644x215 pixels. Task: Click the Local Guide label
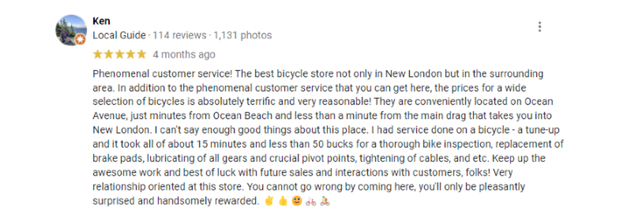point(119,35)
